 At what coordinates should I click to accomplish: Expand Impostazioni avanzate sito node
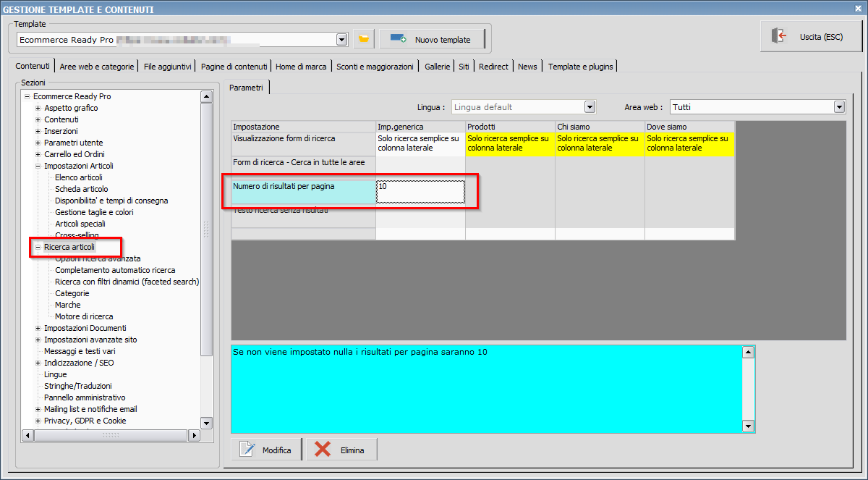click(x=38, y=340)
